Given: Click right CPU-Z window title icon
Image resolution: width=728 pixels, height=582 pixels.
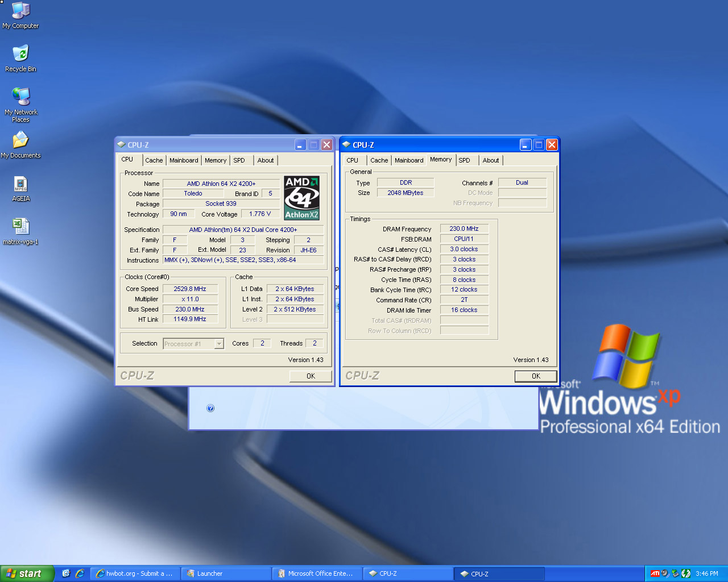Looking at the screenshot, I should pos(346,145).
